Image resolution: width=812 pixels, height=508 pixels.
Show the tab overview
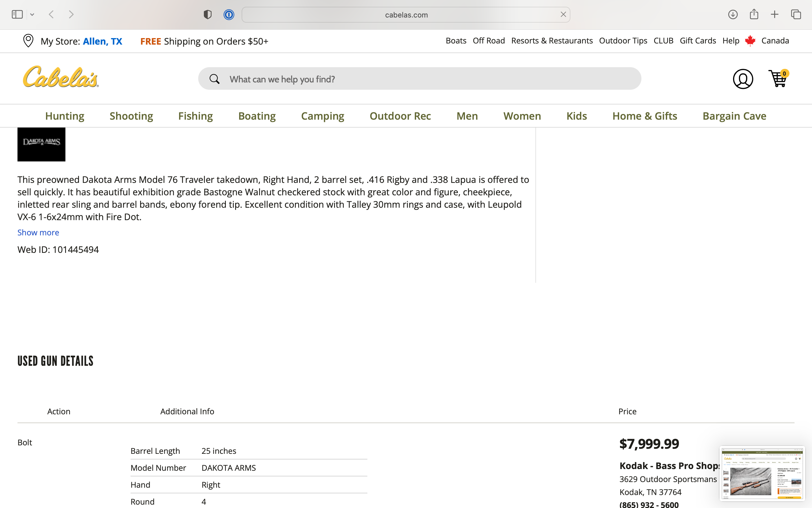(796, 14)
